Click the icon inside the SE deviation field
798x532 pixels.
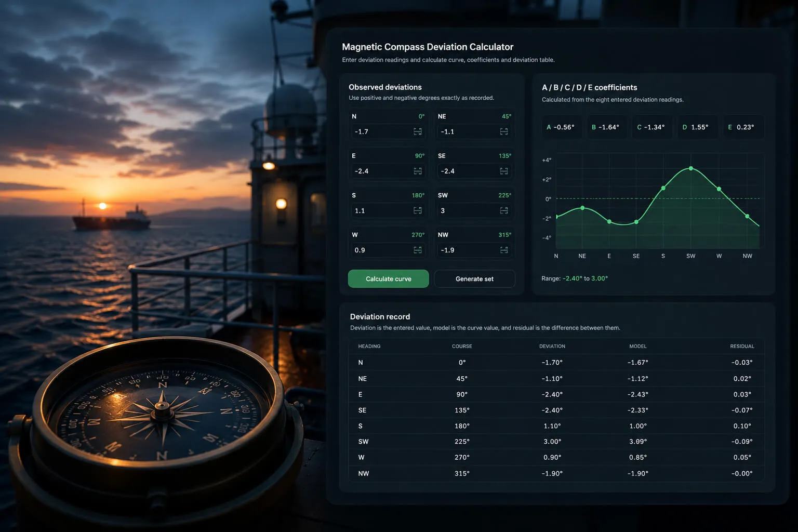[x=504, y=171]
